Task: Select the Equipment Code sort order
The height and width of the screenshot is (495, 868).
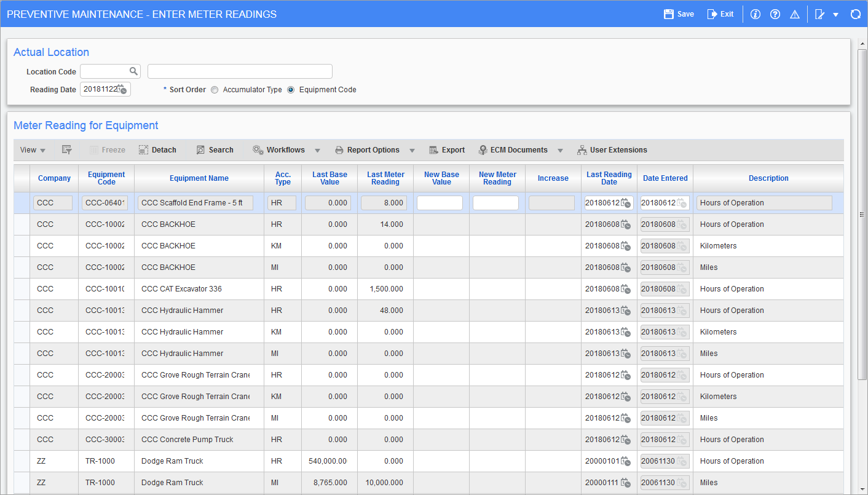Action: pos(291,90)
